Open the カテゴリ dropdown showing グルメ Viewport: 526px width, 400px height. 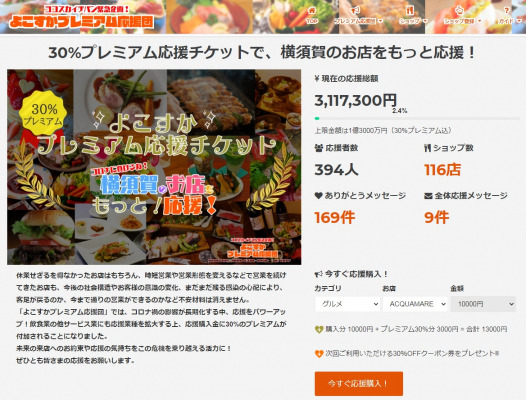point(347,304)
